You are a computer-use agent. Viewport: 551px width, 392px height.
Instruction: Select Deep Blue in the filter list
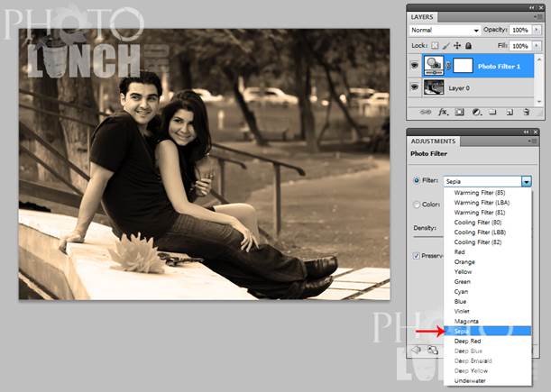tap(487, 351)
